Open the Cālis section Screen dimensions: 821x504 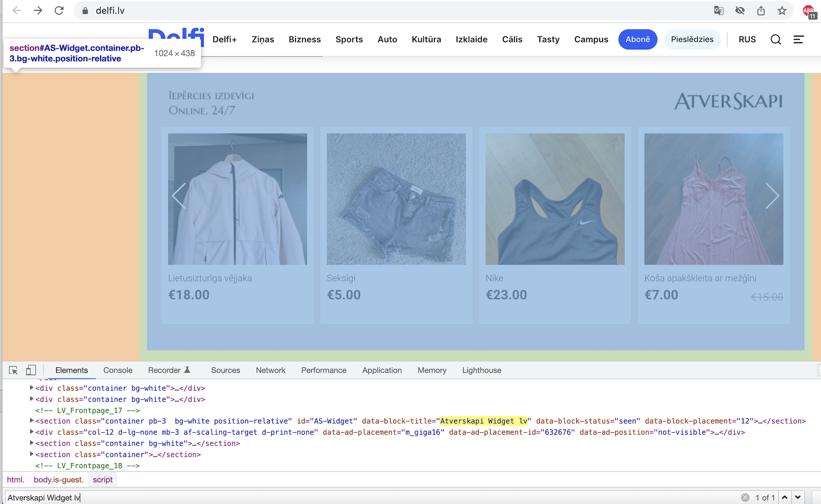click(512, 39)
